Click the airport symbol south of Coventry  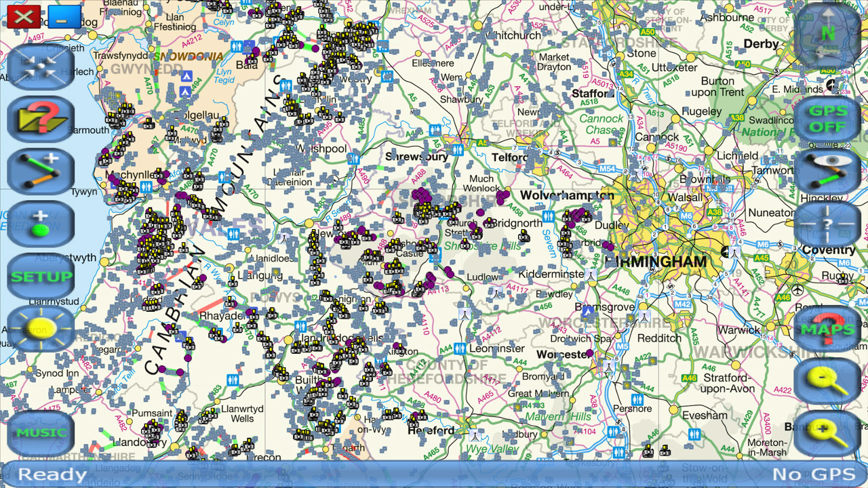point(797,290)
